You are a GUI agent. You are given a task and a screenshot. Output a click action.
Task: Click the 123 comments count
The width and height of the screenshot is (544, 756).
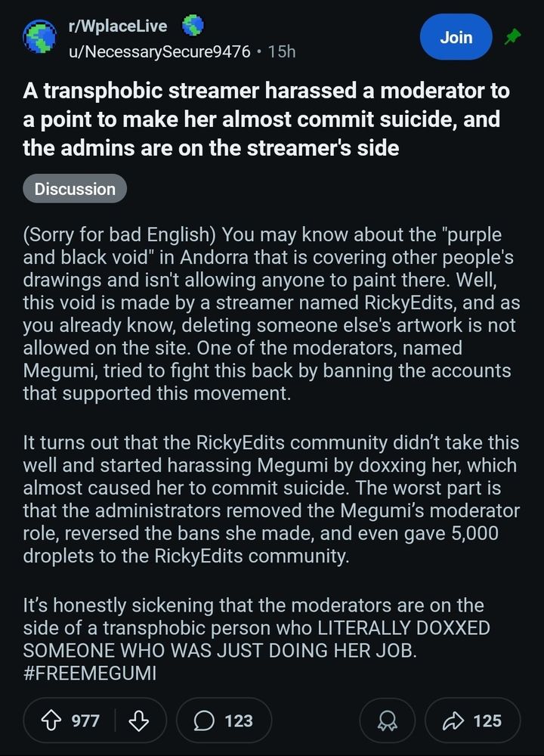tap(239, 720)
